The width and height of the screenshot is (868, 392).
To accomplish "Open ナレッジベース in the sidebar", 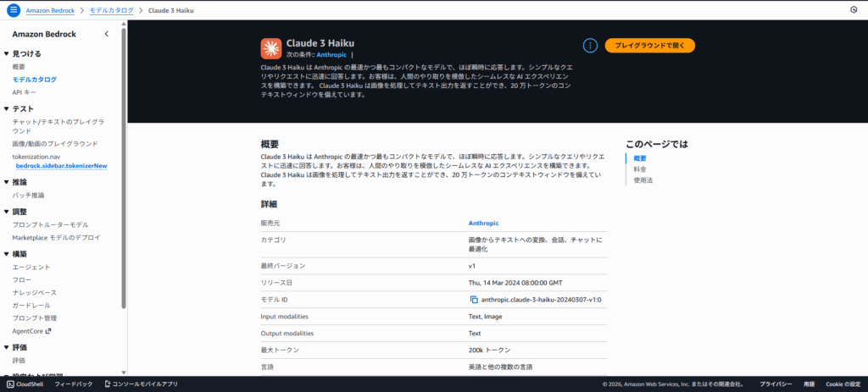I will click(34, 292).
